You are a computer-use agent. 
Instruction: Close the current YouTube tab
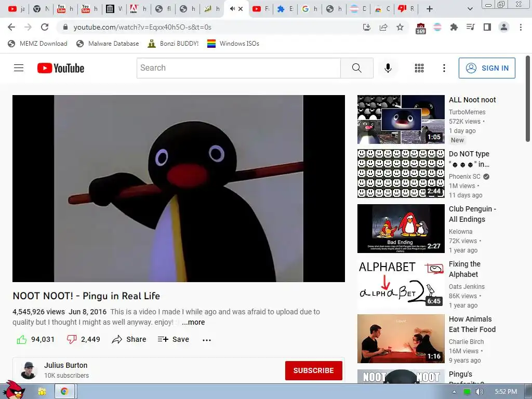click(x=241, y=9)
